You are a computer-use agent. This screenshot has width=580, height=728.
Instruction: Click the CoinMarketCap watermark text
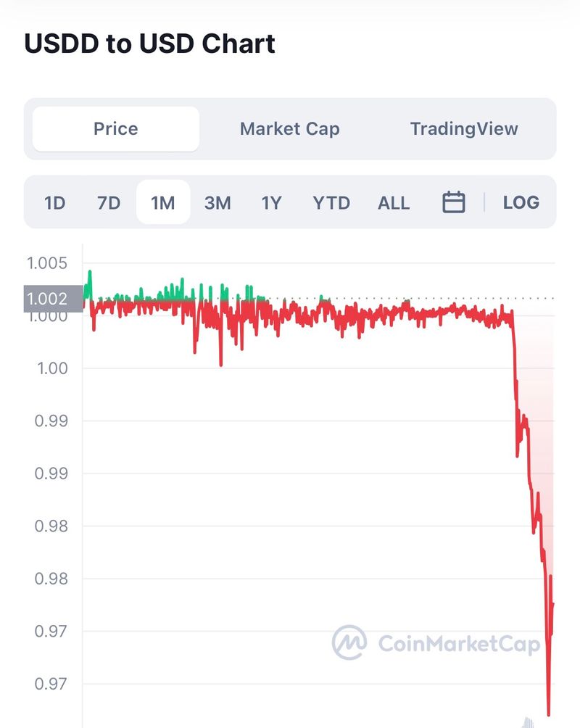pos(460,643)
